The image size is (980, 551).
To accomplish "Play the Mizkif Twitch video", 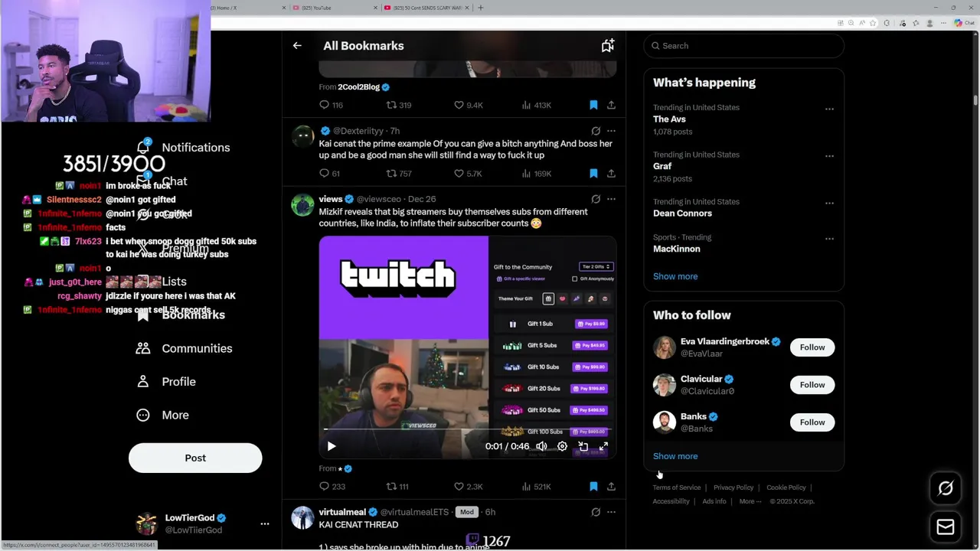I will 332,446.
